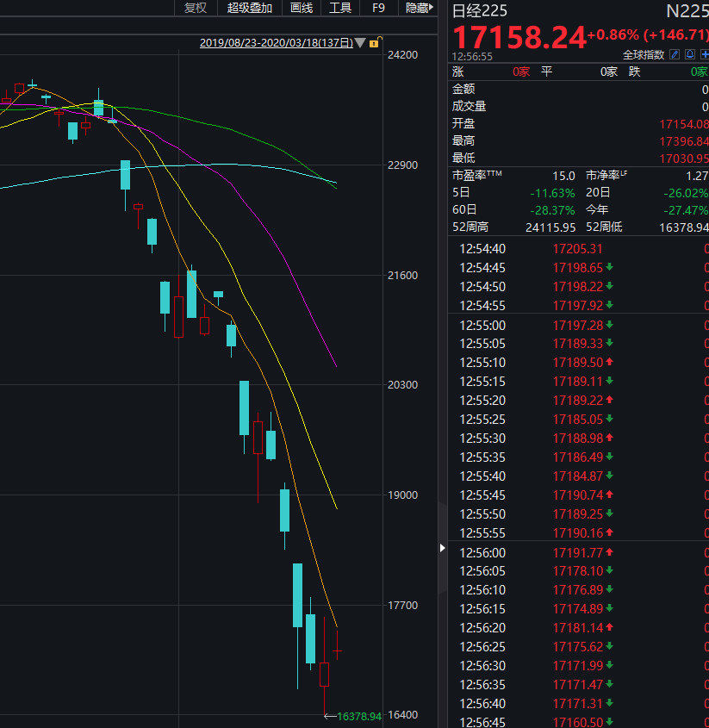Click the alert bell icon
This screenshot has height=728, width=709.
click(690, 55)
